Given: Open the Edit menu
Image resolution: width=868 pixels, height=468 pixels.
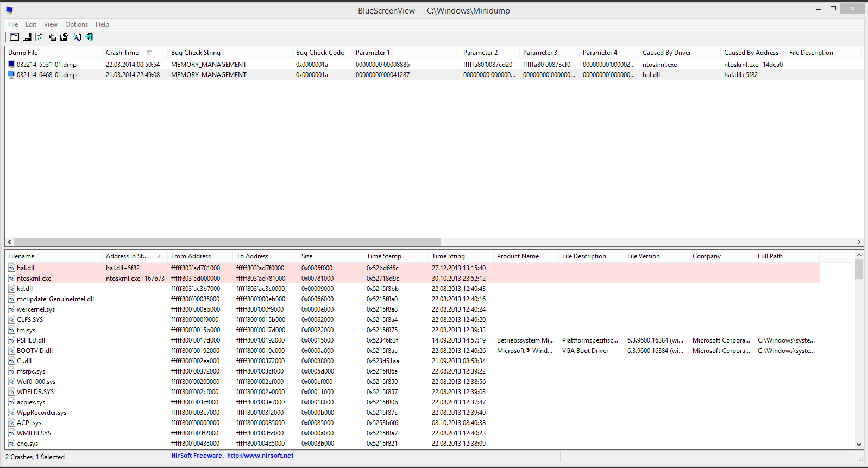Looking at the screenshot, I should click(31, 24).
